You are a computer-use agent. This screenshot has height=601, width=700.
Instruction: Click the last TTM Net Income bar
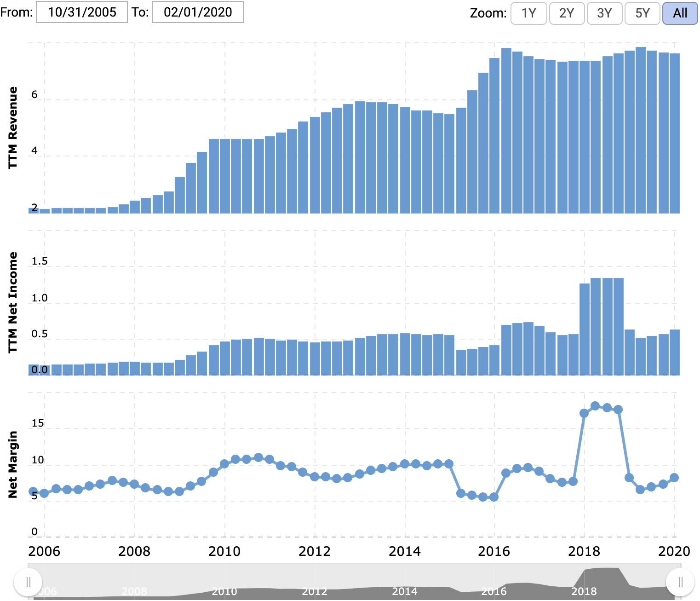tap(675, 353)
